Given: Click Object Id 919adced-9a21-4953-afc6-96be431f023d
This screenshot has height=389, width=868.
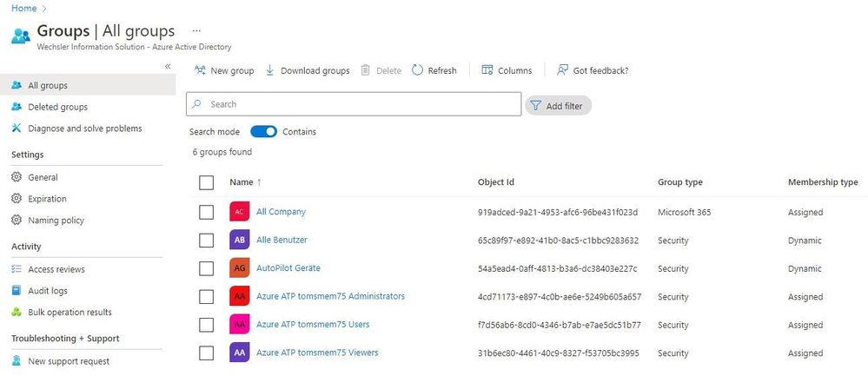Looking at the screenshot, I should (558, 212).
